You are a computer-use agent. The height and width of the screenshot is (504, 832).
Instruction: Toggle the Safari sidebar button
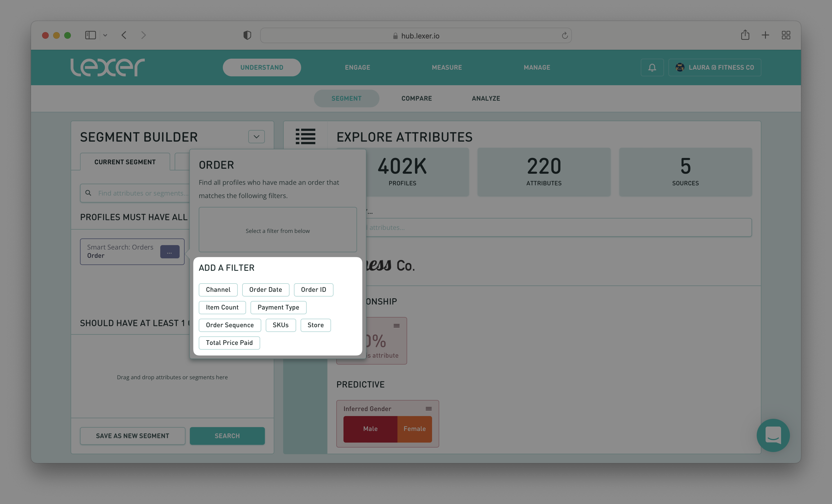[x=91, y=35]
